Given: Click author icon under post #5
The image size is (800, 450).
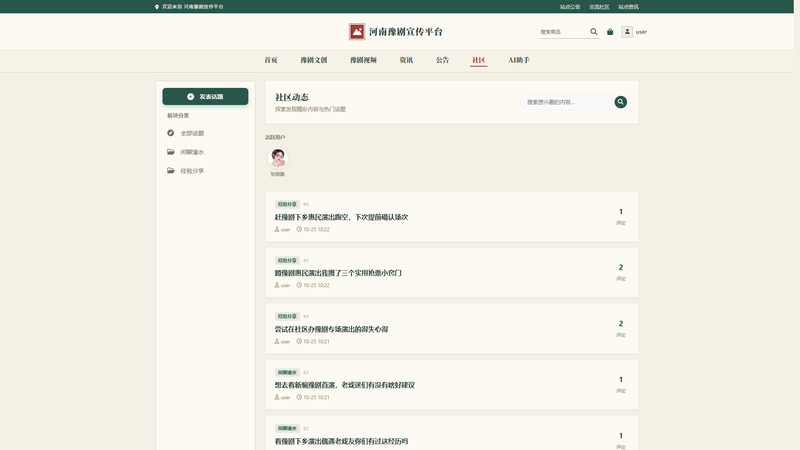Looking at the screenshot, I should tap(277, 285).
